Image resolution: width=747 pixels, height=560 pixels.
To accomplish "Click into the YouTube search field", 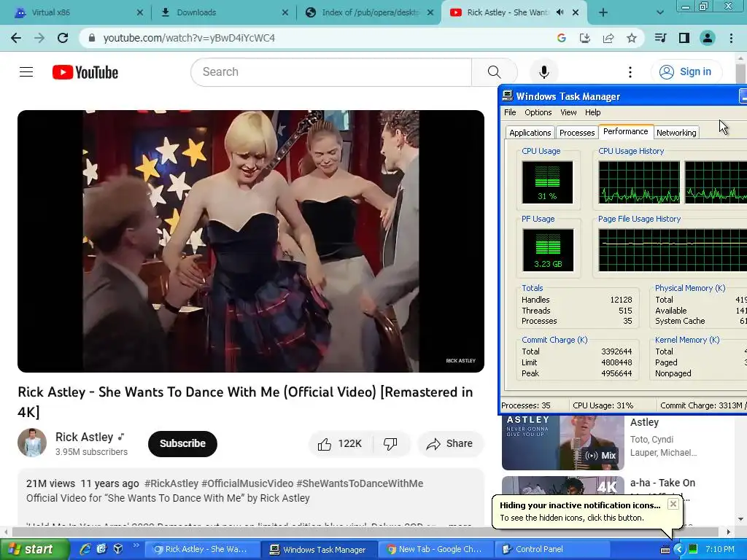I will 331,72.
